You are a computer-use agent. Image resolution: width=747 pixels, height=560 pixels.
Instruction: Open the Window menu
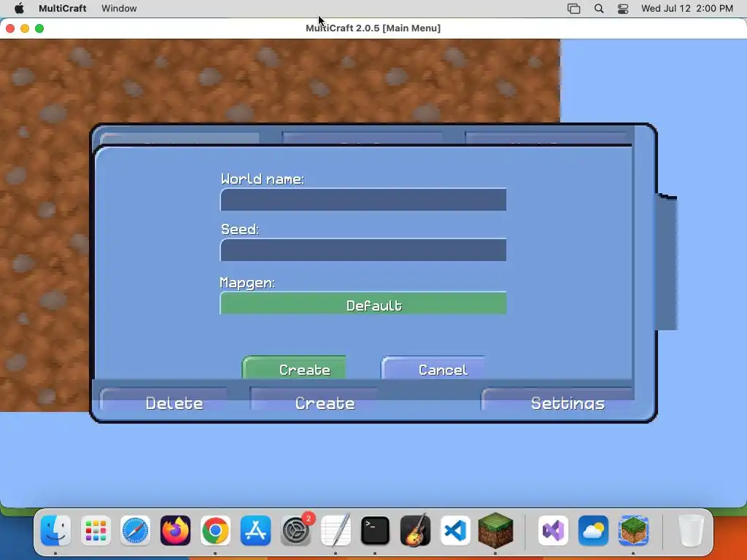tap(119, 9)
